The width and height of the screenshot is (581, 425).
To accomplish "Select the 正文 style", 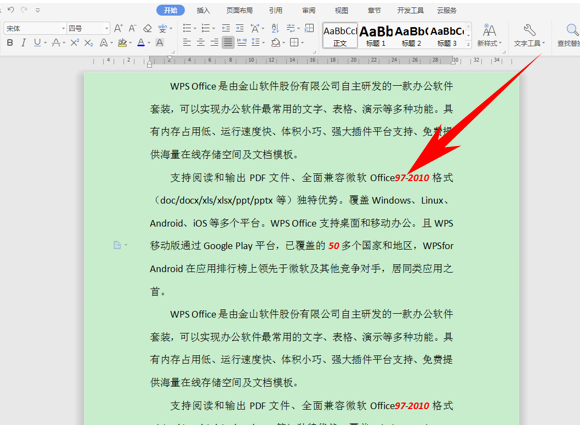I will point(340,35).
